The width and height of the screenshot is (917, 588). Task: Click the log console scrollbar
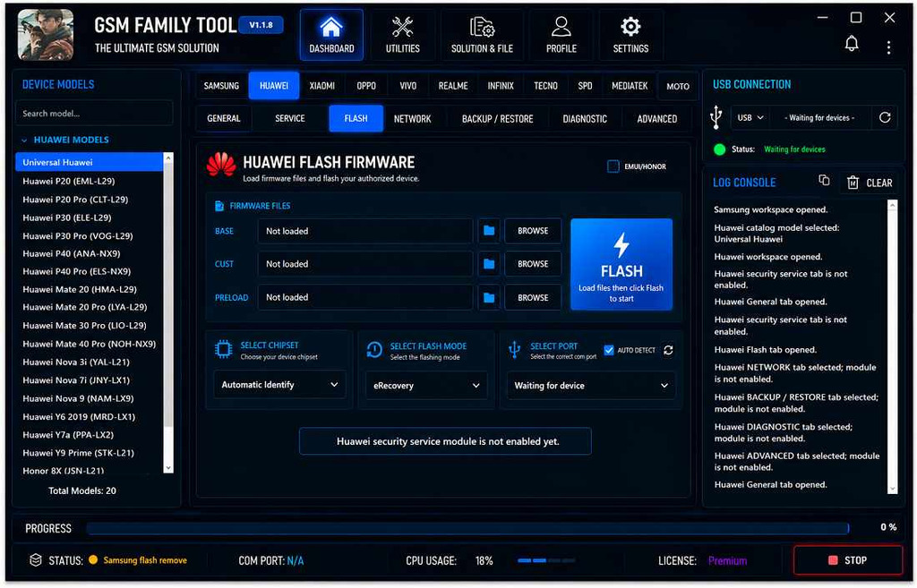pos(892,346)
